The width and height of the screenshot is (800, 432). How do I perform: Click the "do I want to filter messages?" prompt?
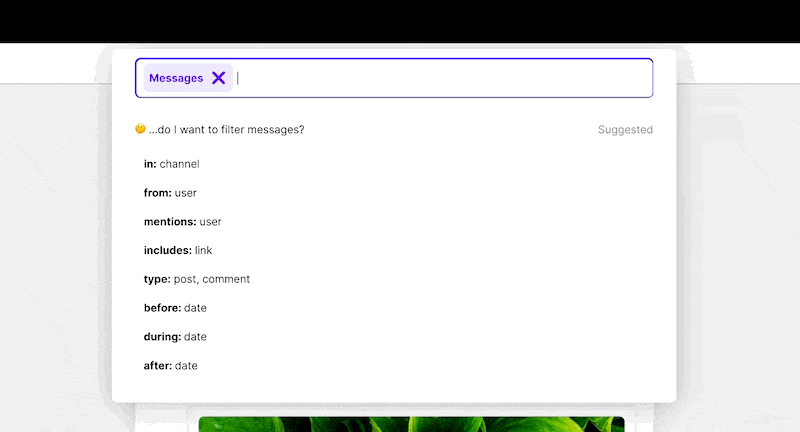pyautogui.click(x=226, y=130)
